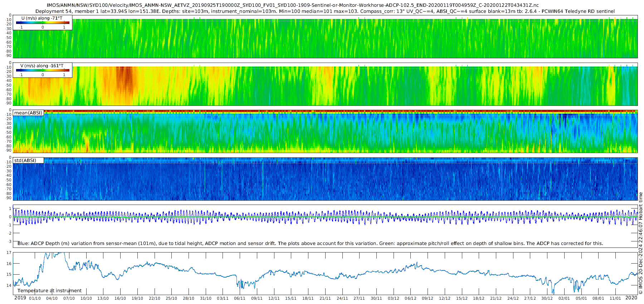Viewport: 644px width, 304px height.
Task: Select the 12/12 date on time axis
Action: pyautogui.click(x=444, y=298)
